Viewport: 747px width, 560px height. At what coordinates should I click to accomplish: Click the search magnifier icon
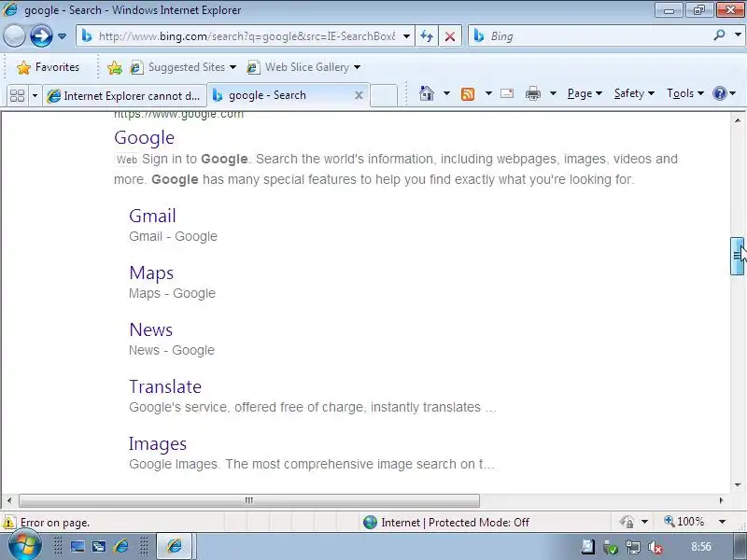[719, 35]
